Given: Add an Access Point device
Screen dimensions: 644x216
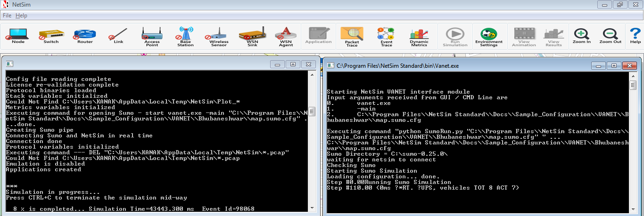Looking at the screenshot, I should (152, 37).
